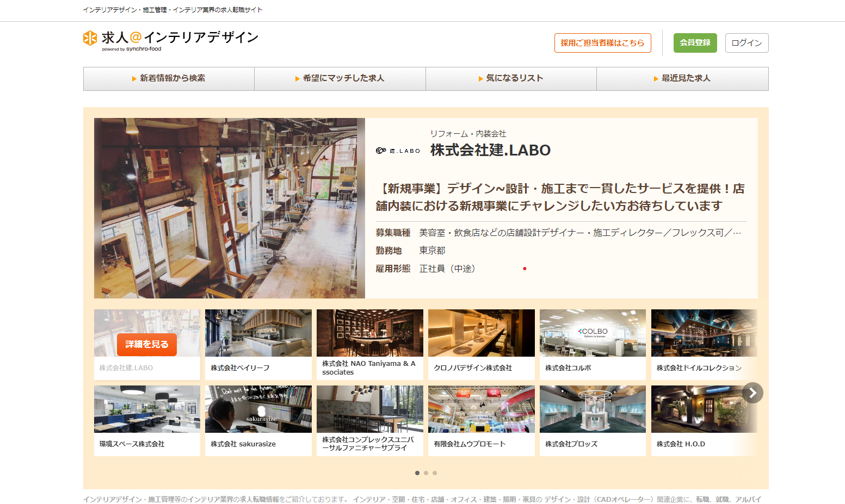The width and height of the screenshot is (845, 504).
Task: Click the faded 株式会社建.LABO card caption
Action: [x=126, y=368]
